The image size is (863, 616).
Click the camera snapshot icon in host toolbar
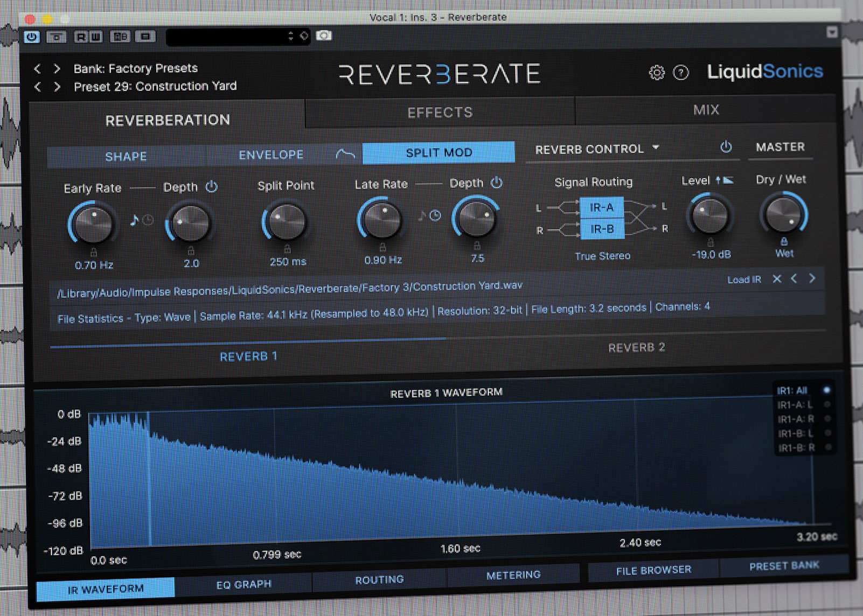tap(324, 36)
